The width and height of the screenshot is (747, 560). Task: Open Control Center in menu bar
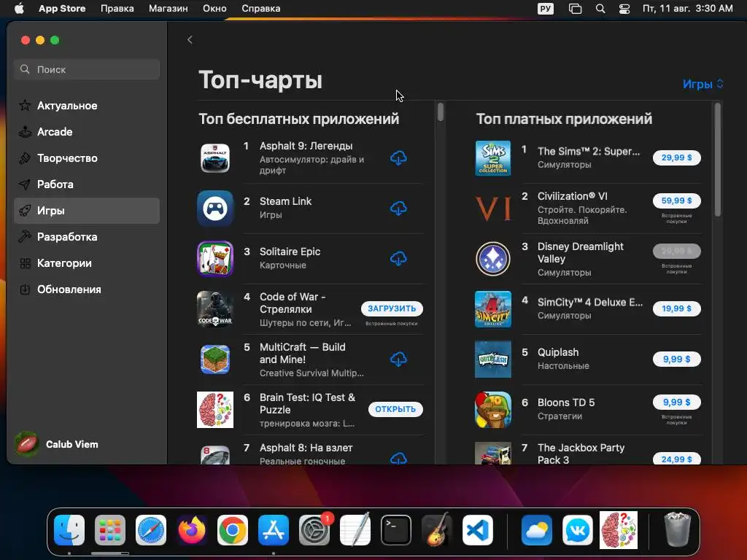pos(624,9)
